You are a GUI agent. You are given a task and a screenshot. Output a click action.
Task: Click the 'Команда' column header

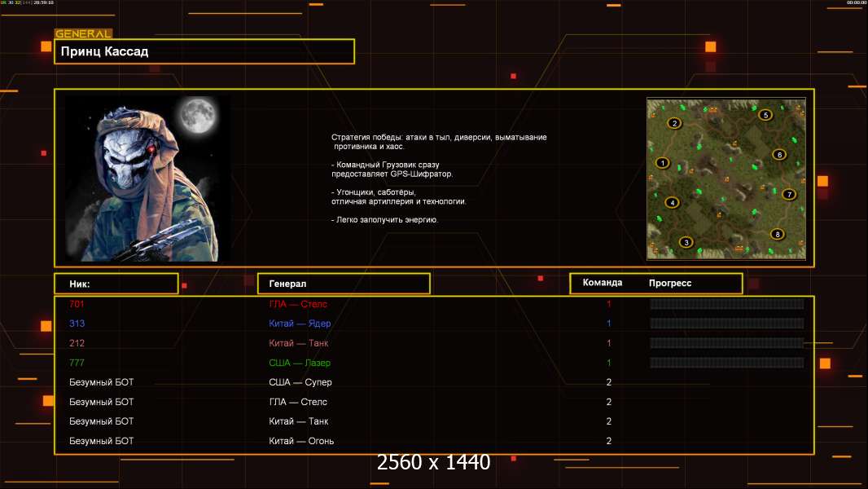603,283
